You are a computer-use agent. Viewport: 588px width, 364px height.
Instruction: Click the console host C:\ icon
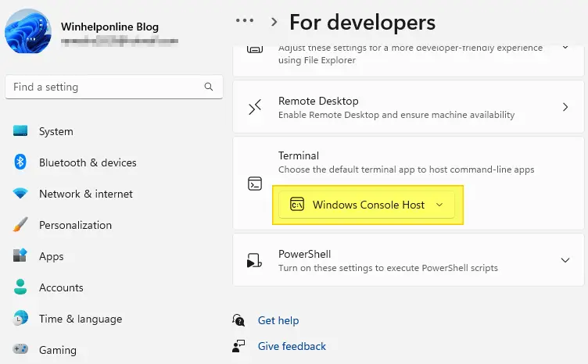point(296,205)
